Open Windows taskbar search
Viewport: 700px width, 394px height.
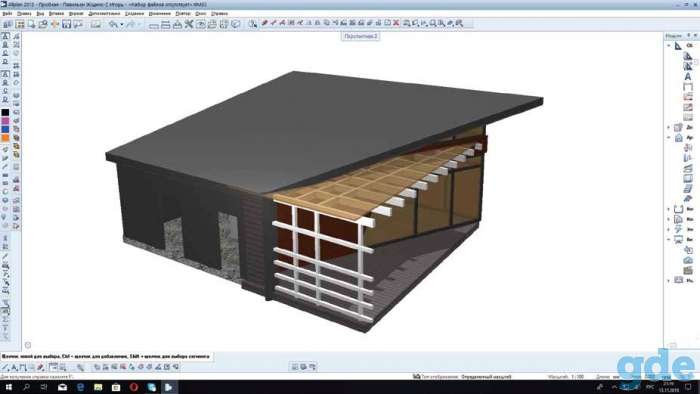(x=26, y=387)
